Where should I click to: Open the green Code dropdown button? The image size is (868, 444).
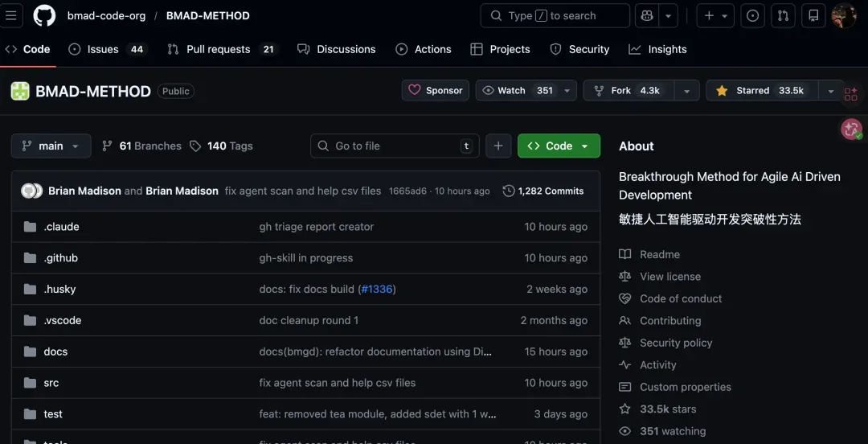(559, 146)
